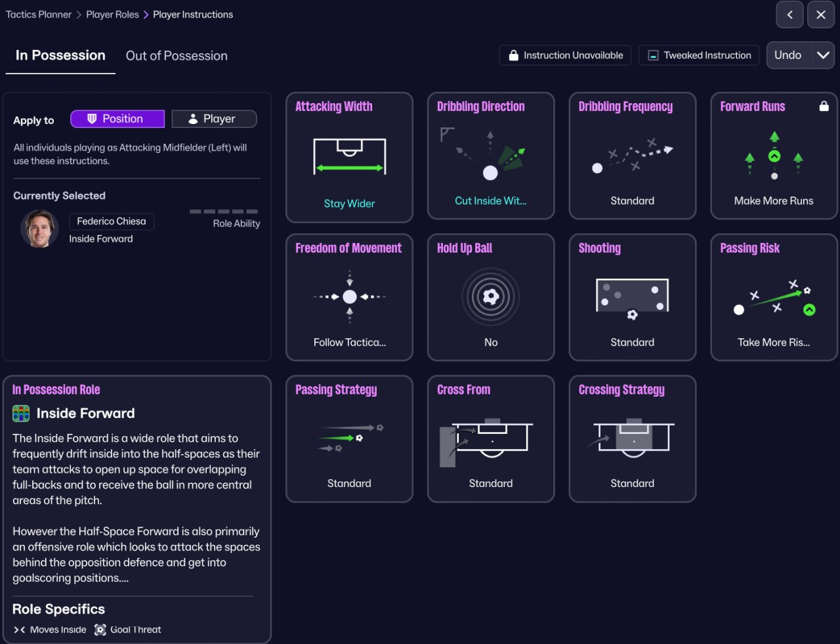Switch to the In Possession tab
This screenshot has height=644, width=840.
tap(60, 56)
